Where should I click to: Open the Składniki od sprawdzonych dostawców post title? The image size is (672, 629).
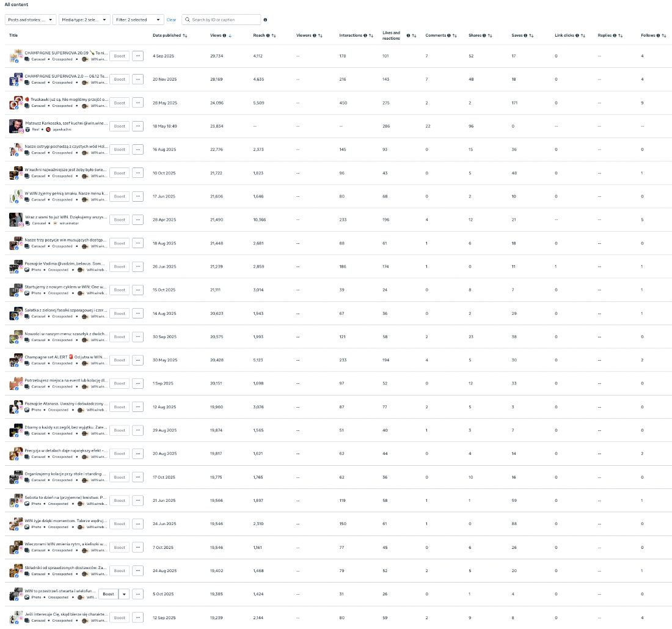[x=65, y=568]
